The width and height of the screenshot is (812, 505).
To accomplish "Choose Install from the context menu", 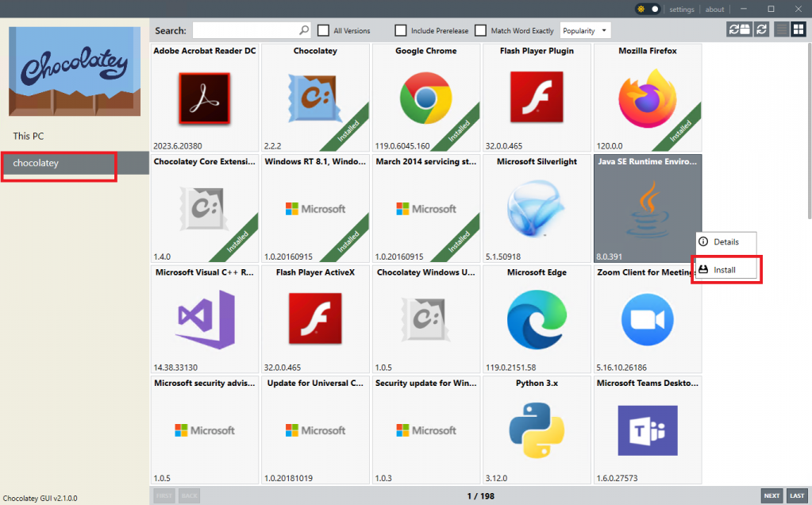I will click(725, 270).
